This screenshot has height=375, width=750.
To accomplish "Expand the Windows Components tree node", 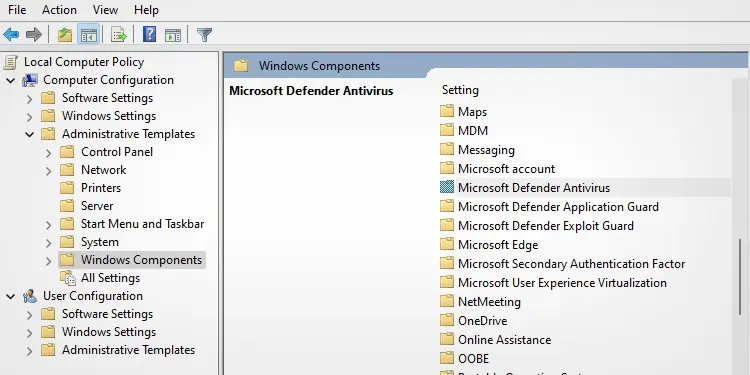I will tap(48, 261).
